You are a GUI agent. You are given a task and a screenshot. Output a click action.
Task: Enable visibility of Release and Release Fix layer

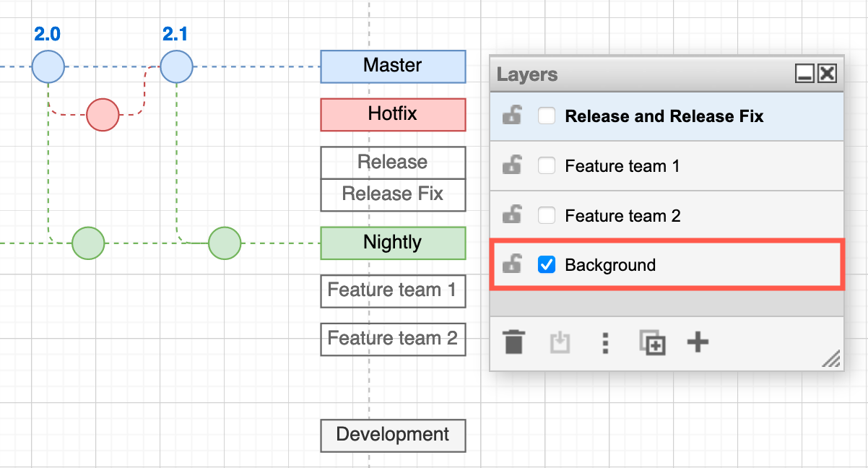pos(547,116)
